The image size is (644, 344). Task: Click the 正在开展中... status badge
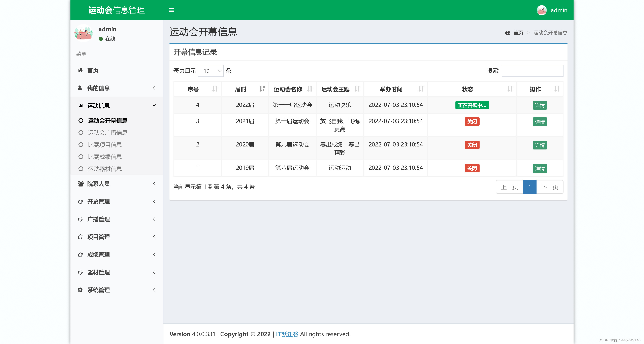472,105
